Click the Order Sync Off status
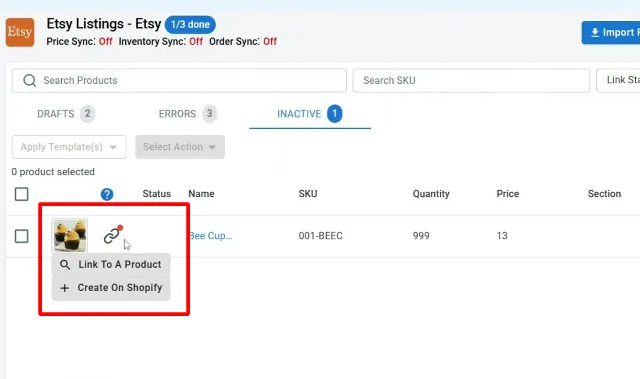This screenshot has width=640, height=379. click(243, 42)
